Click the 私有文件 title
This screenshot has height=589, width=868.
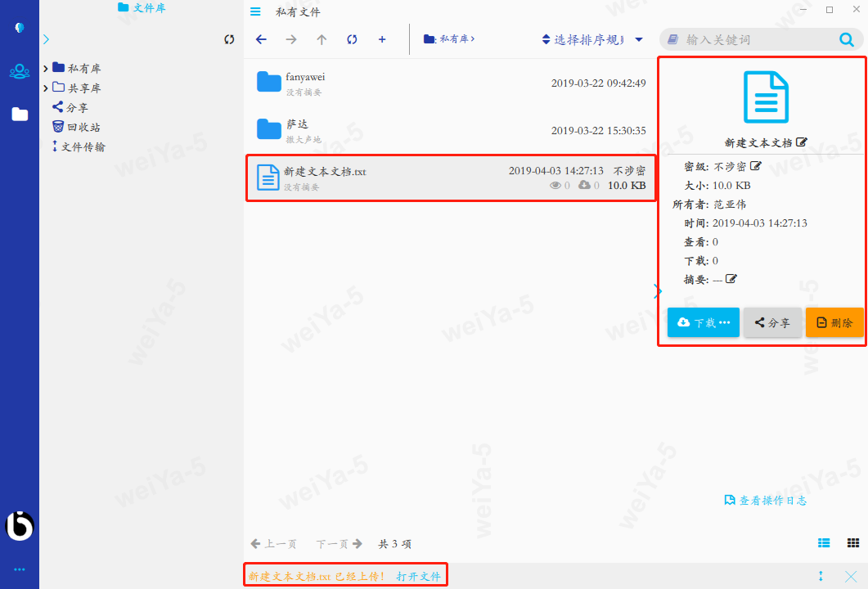(298, 11)
